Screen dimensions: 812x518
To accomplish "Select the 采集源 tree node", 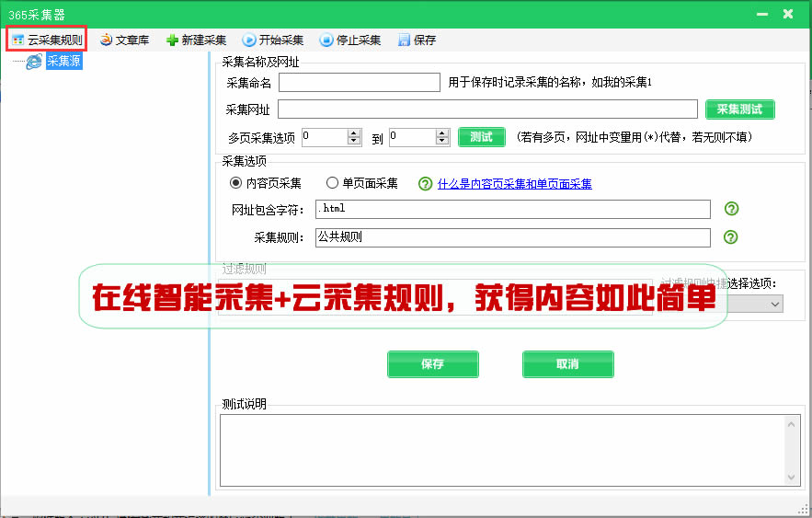I will coord(63,61).
